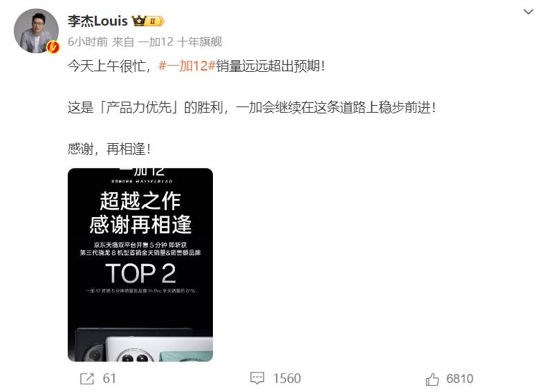Open the 1560 comments count
The height and width of the screenshot is (392, 551).
tap(287, 379)
